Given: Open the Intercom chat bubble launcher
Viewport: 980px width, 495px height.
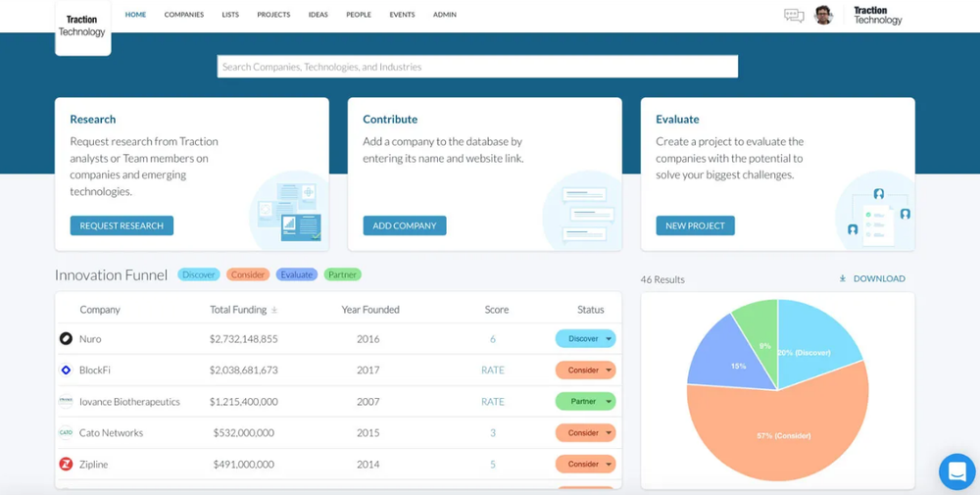Looking at the screenshot, I should pyautogui.click(x=956, y=471).
